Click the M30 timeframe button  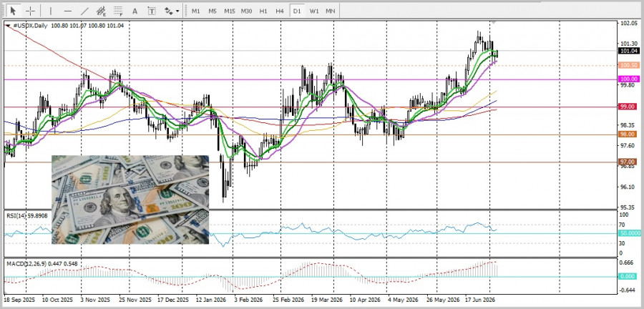click(246, 11)
